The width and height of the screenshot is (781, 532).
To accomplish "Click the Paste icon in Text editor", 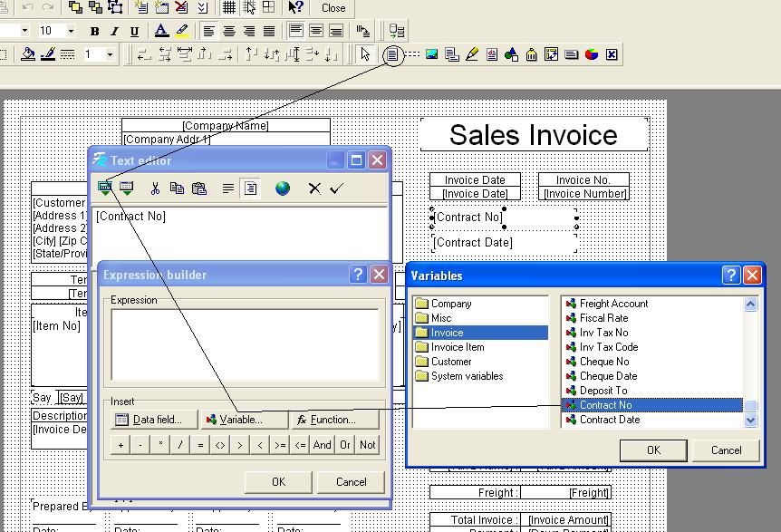I will pyautogui.click(x=199, y=189).
